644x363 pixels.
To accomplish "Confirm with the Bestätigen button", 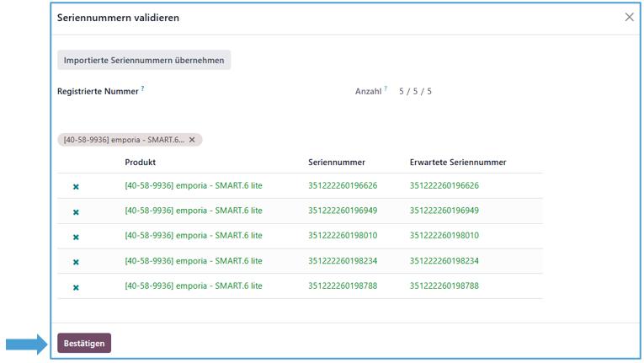I will pos(83,343).
